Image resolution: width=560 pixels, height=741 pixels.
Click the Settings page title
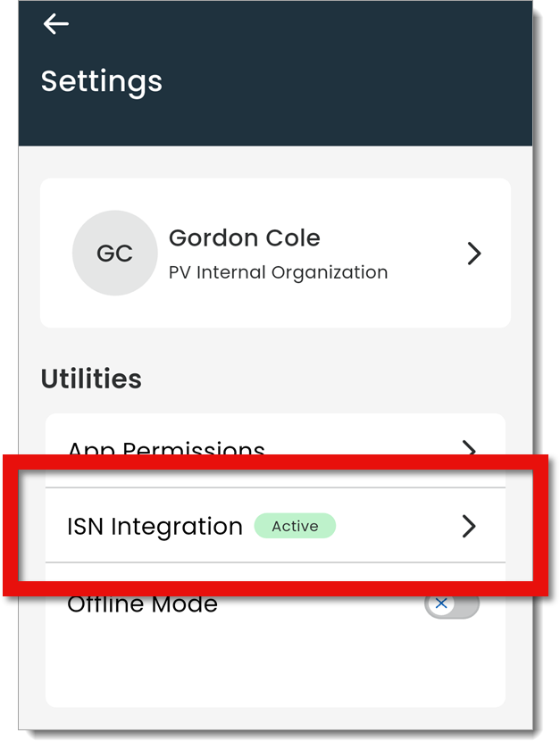click(x=102, y=81)
